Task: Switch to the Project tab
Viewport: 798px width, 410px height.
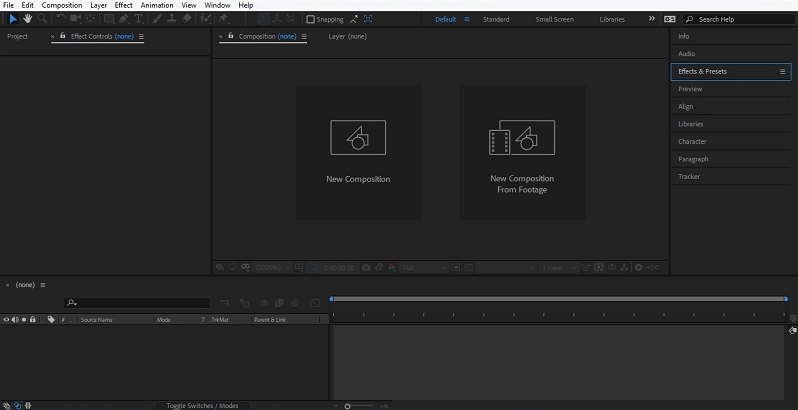Action: coord(17,36)
